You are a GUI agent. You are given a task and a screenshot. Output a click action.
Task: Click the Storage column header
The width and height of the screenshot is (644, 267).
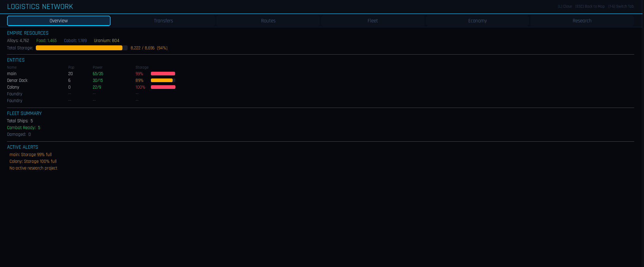[x=142, y=67]
